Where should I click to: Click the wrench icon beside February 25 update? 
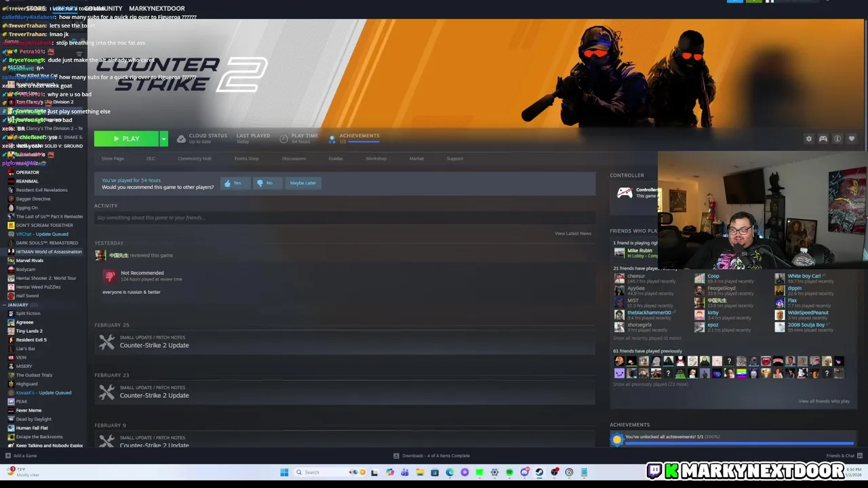click(106, 342)
